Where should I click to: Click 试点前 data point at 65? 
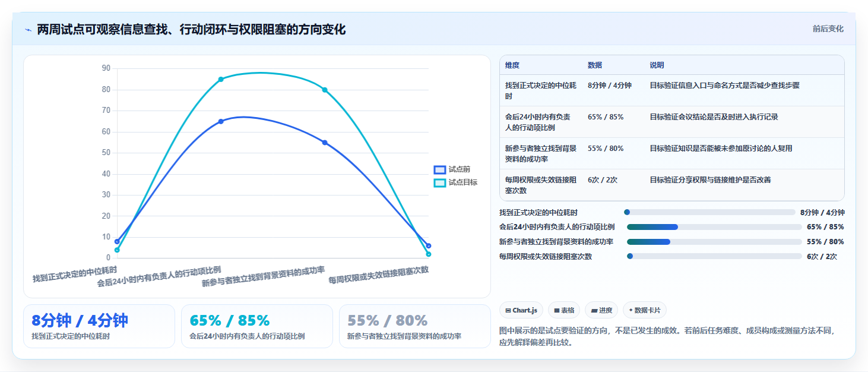221,121
